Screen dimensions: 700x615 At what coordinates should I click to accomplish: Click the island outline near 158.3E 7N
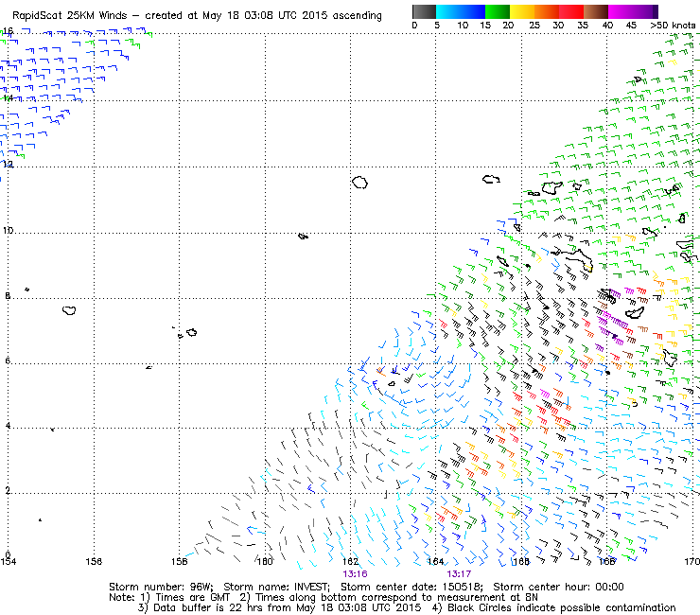[192, 332]
